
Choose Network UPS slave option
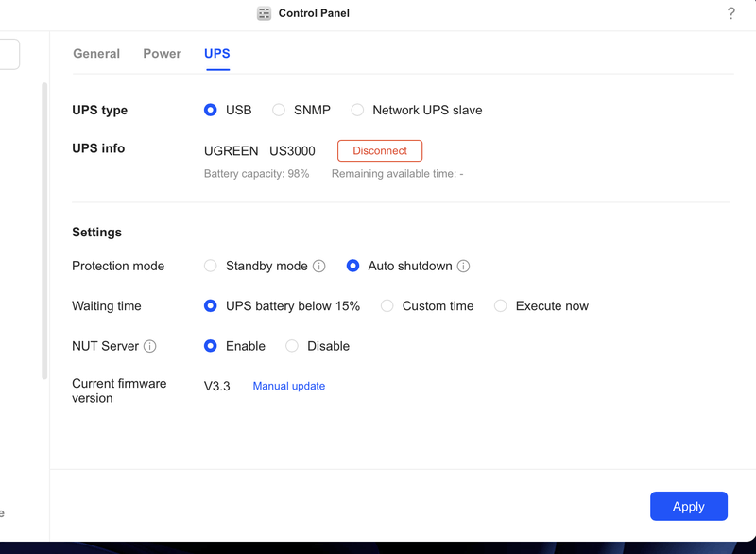click(357, 111)
